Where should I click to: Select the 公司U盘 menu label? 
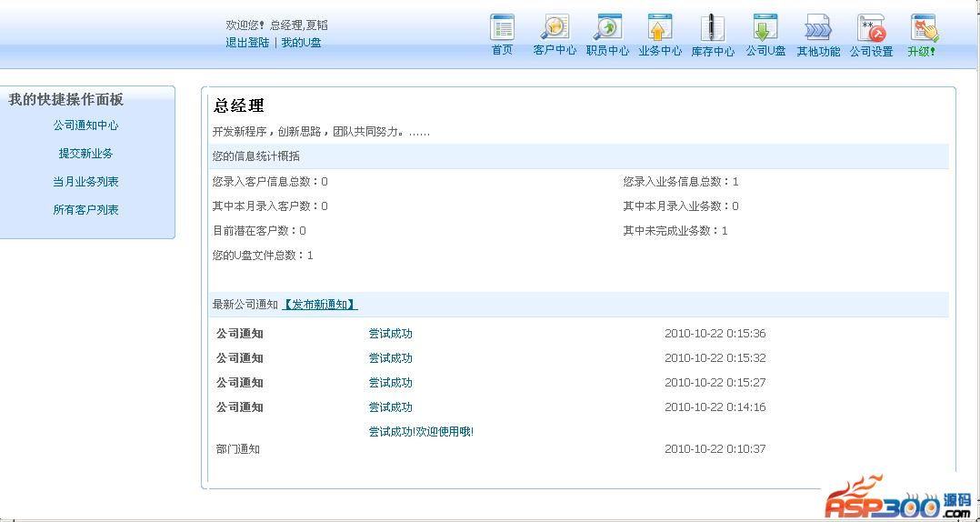tap(765, 51)
